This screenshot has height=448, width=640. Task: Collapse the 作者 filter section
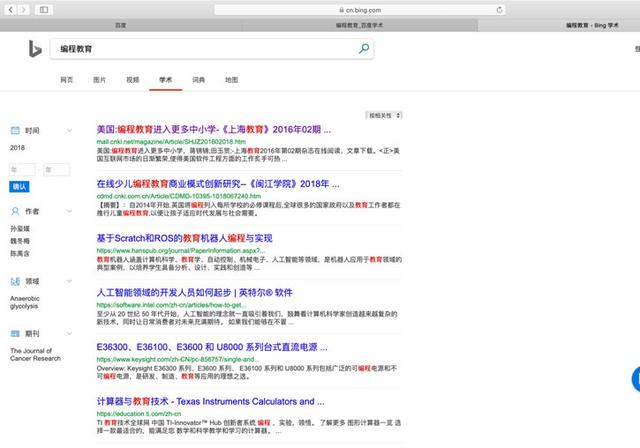click(x=69, y=211)
